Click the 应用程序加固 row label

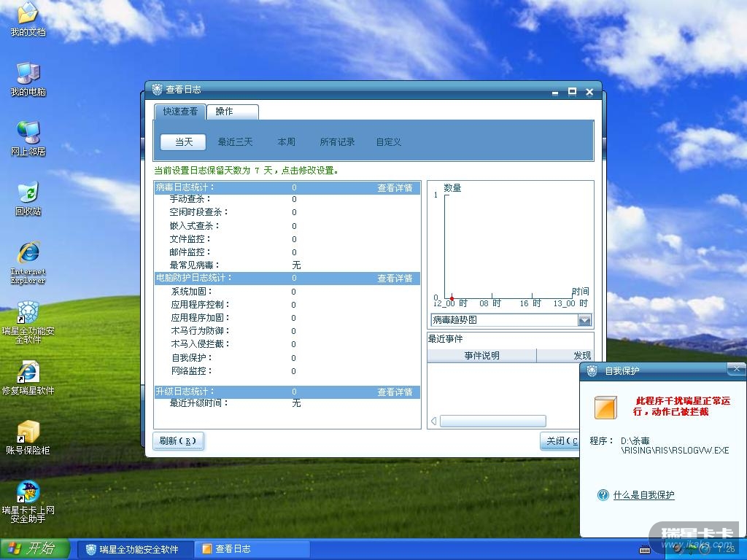(x=200, y=318)
